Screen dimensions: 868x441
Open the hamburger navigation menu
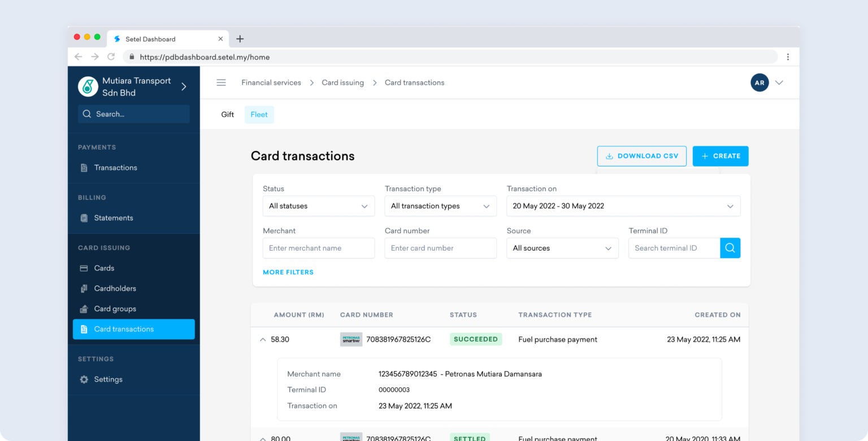tap(221, 82)
